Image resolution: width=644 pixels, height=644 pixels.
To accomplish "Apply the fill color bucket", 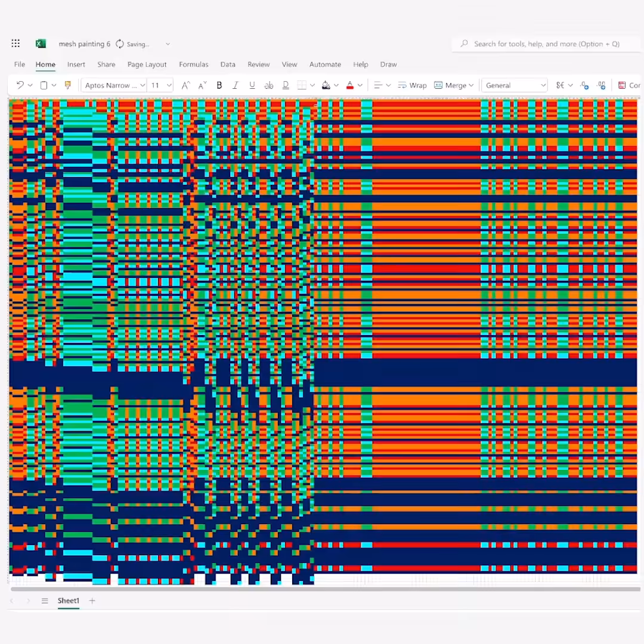I will [x=326, y=85].
